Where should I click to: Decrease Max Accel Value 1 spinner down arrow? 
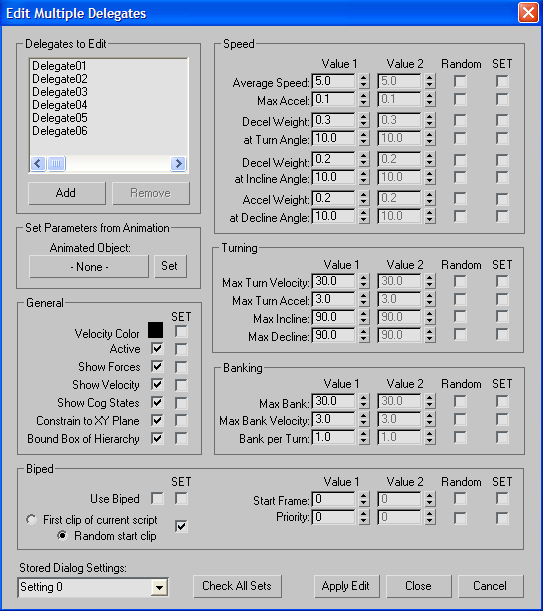[364, 104]
